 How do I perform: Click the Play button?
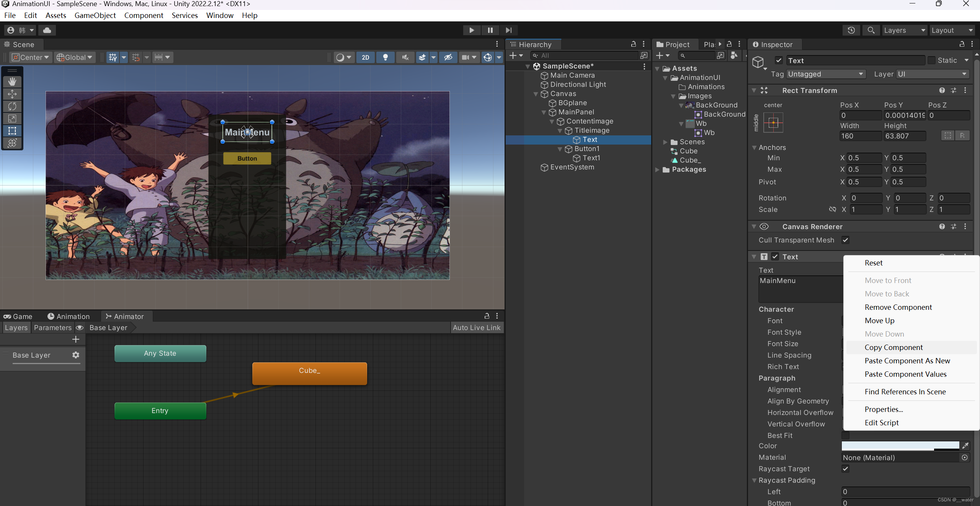[x=472, y=30]
